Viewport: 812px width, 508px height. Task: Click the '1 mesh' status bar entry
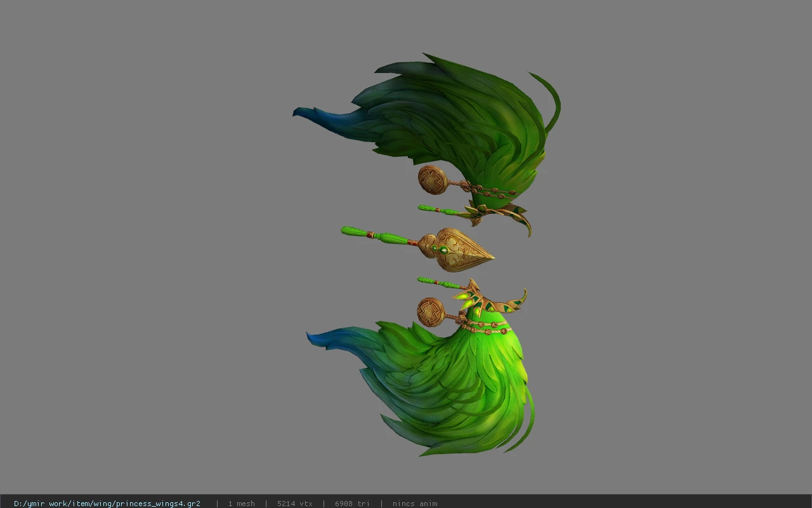tap(241, 504)
